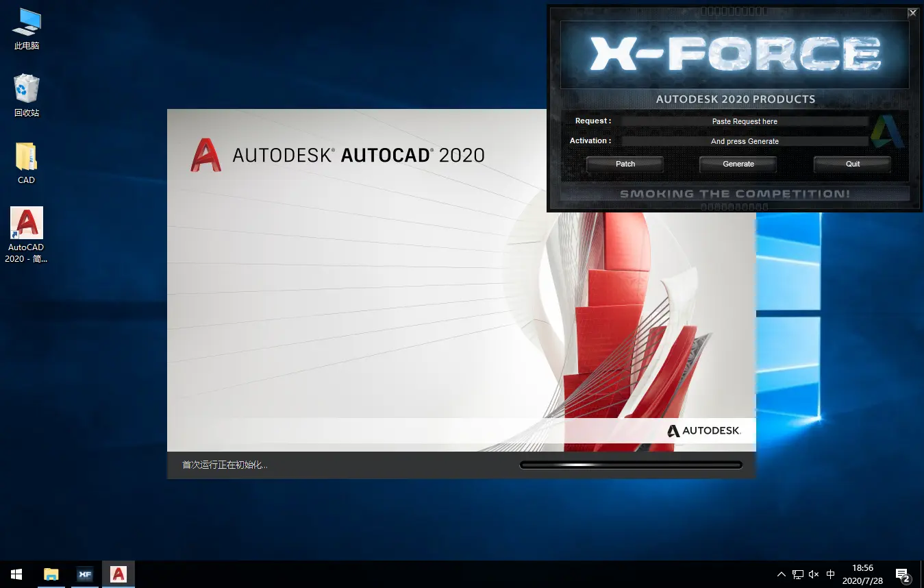Click the Quit button
Viewport: 924px width, 588px height.
tap(853, 164)
